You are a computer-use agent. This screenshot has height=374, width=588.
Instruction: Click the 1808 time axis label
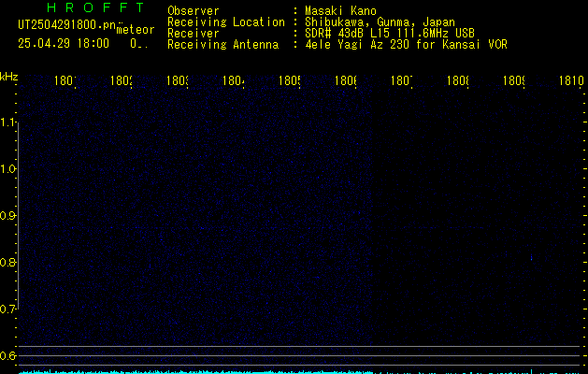click(x=457, y=80)
